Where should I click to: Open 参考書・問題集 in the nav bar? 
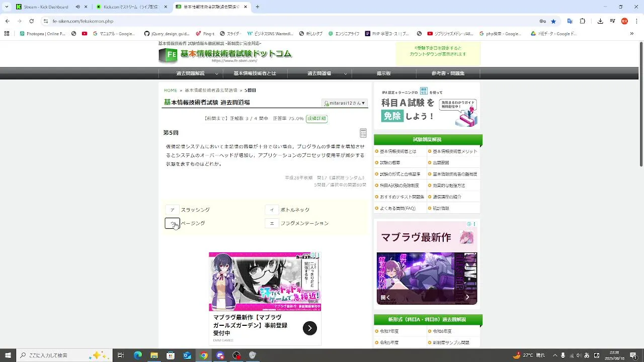tap(448, 73)
